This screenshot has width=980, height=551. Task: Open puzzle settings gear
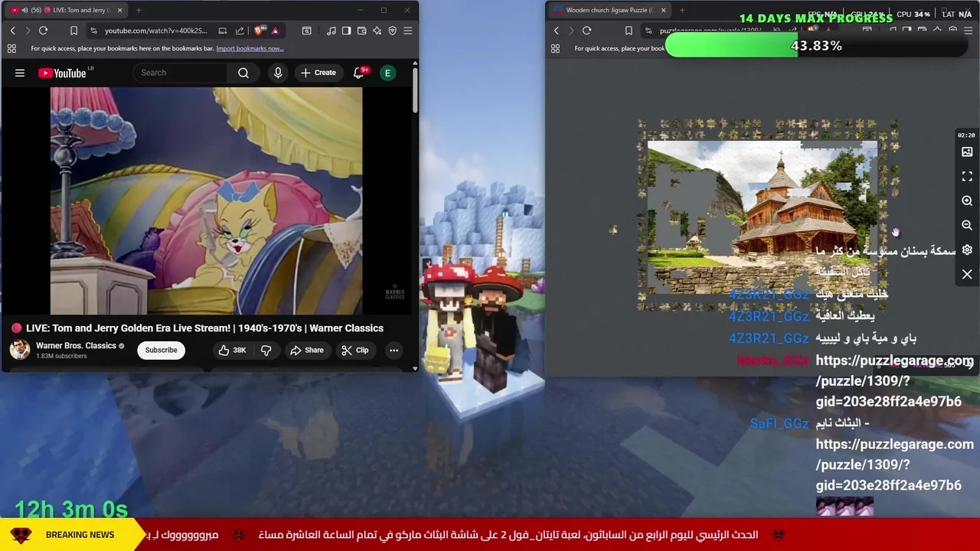click(x=967, y=249)
